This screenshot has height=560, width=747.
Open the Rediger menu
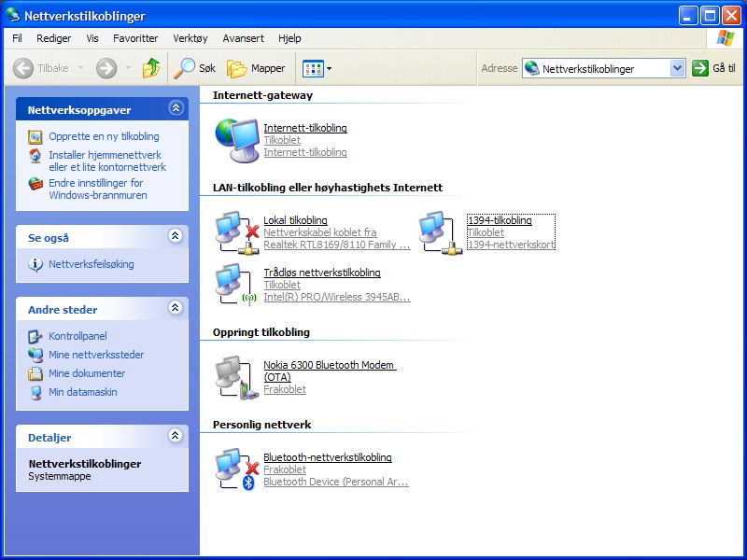pos(54,38)
